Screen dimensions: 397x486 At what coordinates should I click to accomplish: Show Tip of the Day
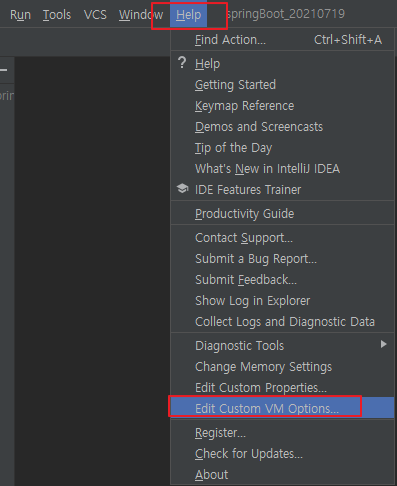(282, 148)
